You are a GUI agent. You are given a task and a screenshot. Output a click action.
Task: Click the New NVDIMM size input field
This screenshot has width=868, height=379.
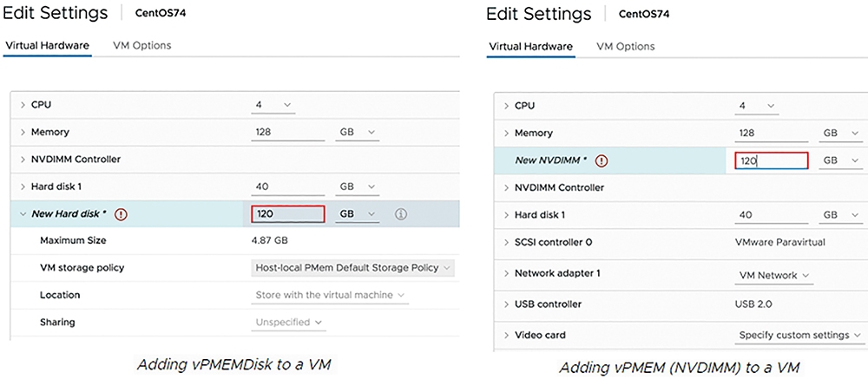[x=772, y=160]
